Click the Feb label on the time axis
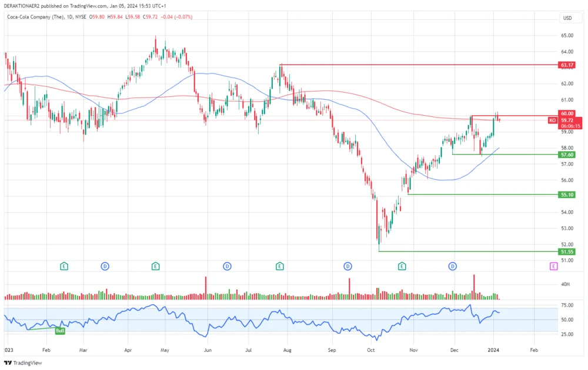Viewport: 588px width, 370px height. click(46, 349)
